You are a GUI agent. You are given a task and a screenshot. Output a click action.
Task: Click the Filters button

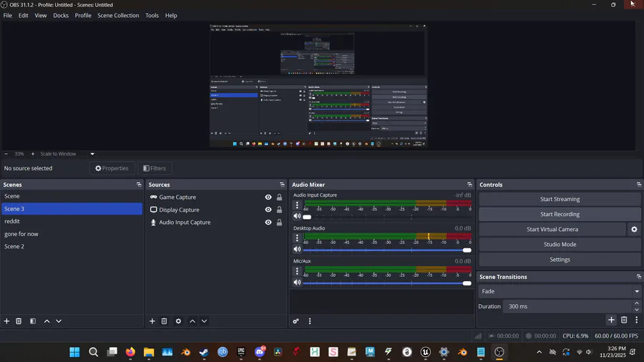[x=155, y=168]
